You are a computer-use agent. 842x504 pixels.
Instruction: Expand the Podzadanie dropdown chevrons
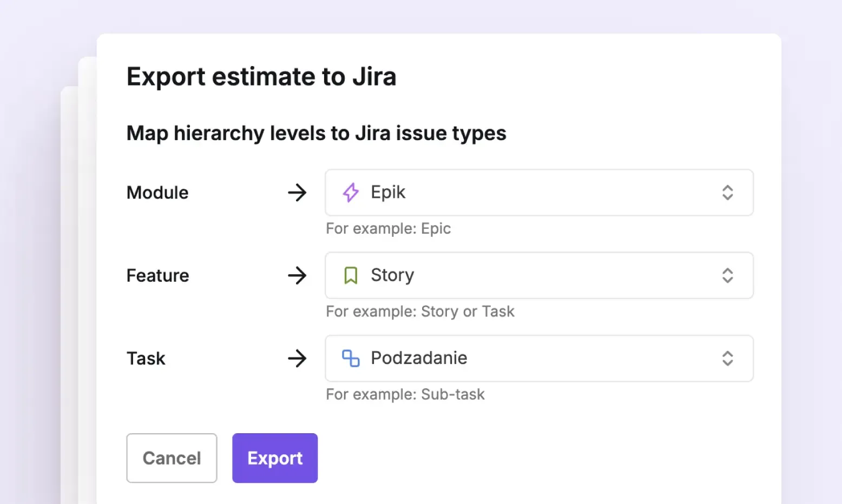point(728,358)
